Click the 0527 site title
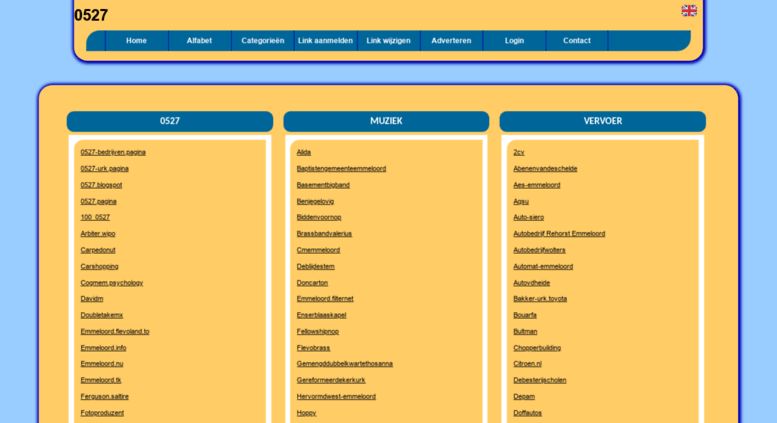This screenshot has width=777, height=423. click(x=91, y=15)
